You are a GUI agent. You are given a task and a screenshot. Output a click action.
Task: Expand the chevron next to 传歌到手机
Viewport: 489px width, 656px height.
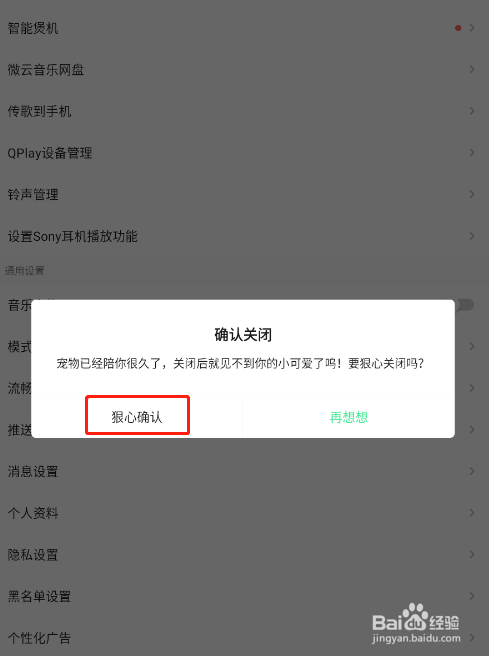coord(472,111)
